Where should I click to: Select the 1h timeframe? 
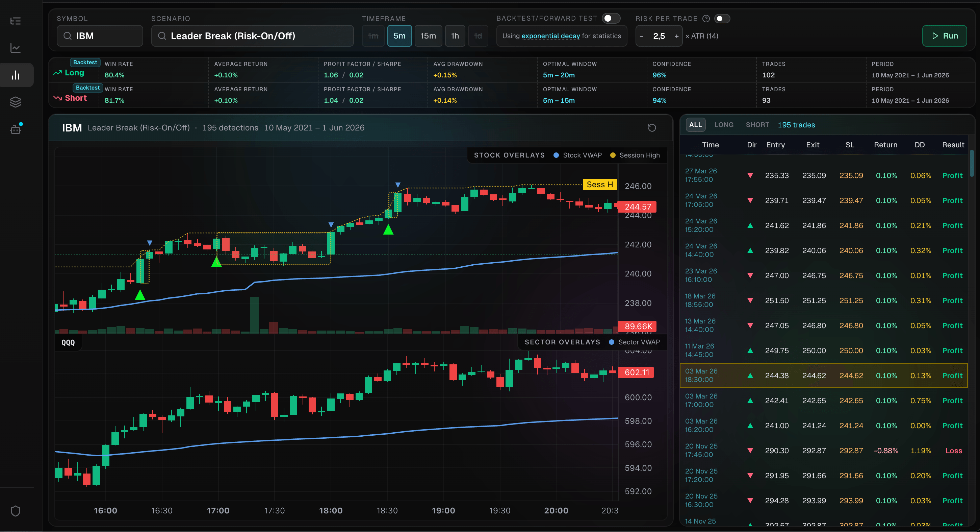(455, 36)
